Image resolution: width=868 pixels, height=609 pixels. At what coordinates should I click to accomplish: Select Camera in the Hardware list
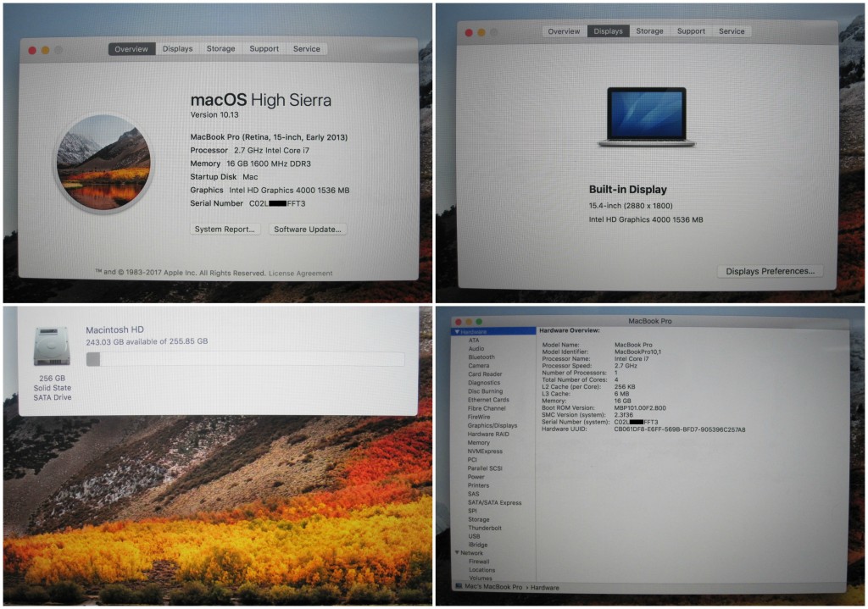[479, 366]
